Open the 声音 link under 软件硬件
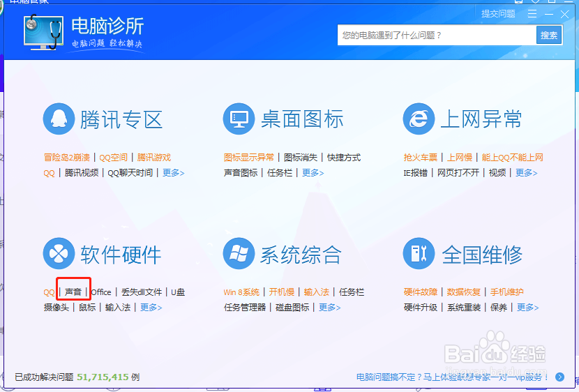The height and width of the screenshot is (392, 579). (x=73, y=292)
